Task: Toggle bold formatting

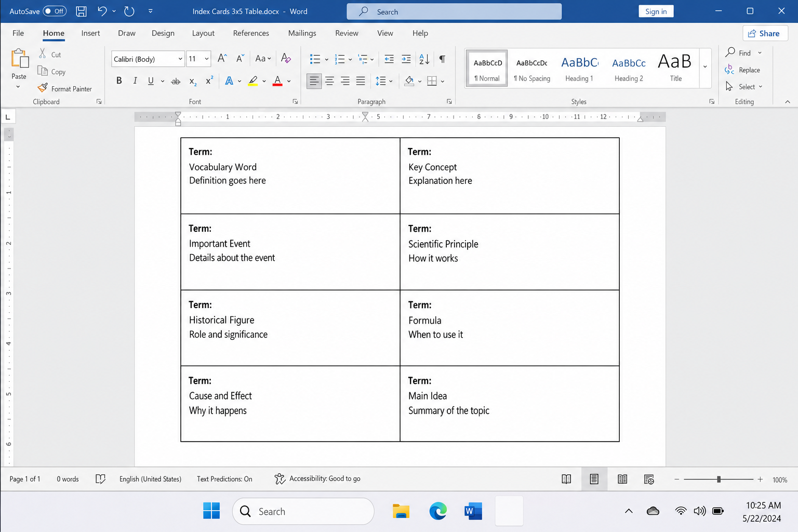Action: (119, 81)
